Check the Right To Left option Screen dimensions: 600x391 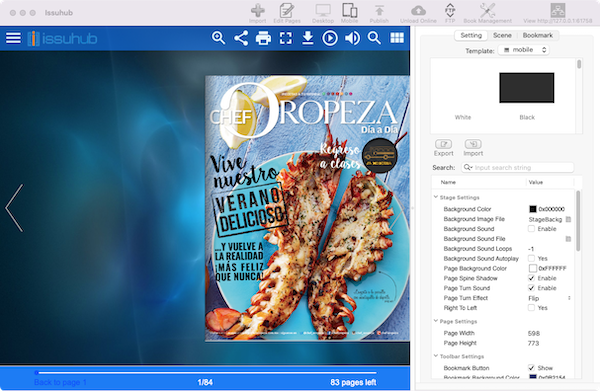pyautogui.click(x=531, y=308)
